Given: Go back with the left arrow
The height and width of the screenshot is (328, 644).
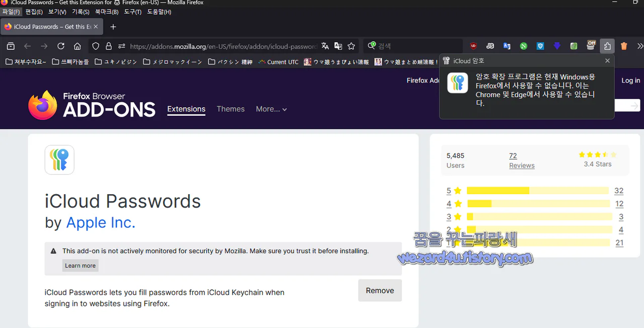Looking at the screenshot, I should (x=28, y=46).
